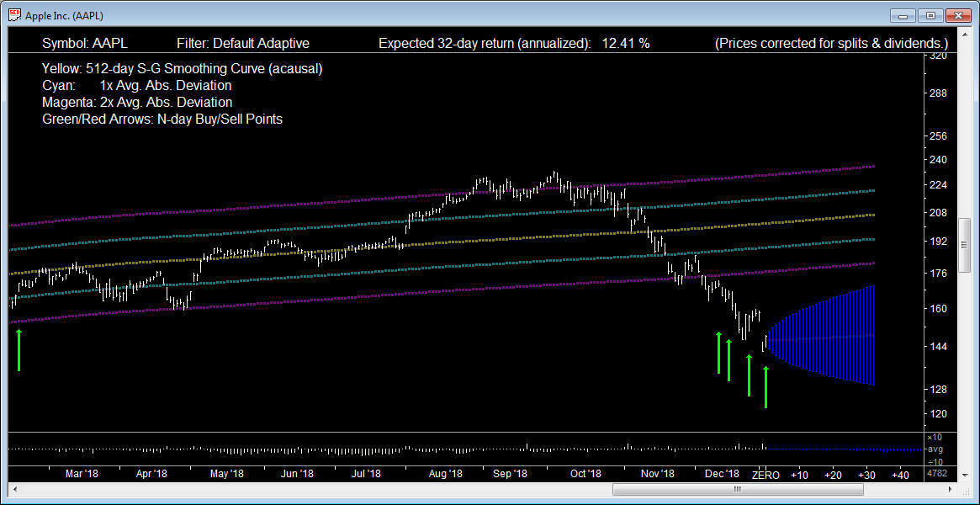
Task: Click the 208 price axis label
Action: coord(940,212)
